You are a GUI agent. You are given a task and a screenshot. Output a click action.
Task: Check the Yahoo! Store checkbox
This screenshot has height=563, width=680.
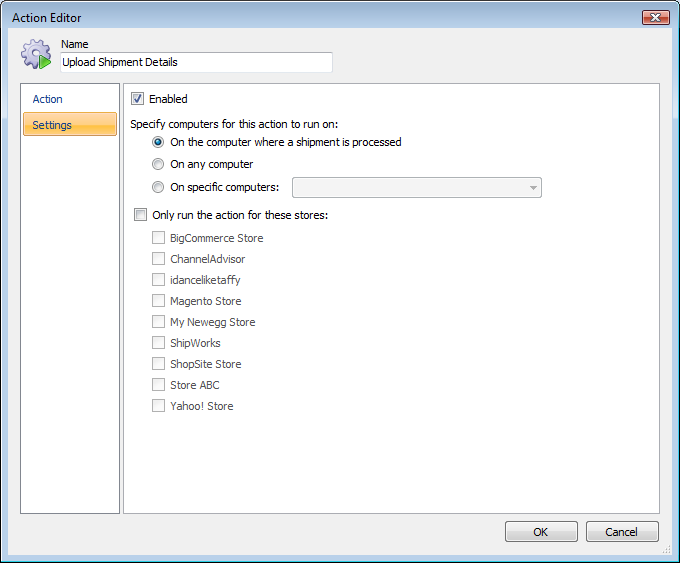point(158,406)
